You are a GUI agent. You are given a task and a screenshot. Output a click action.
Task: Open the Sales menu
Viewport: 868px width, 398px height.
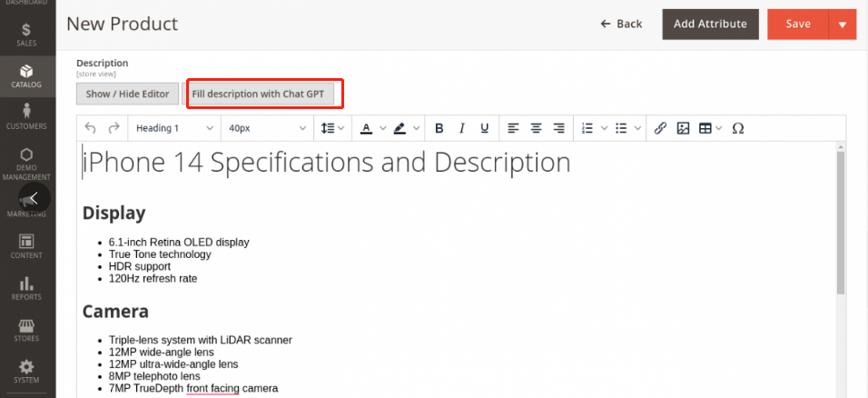(26, 35)
